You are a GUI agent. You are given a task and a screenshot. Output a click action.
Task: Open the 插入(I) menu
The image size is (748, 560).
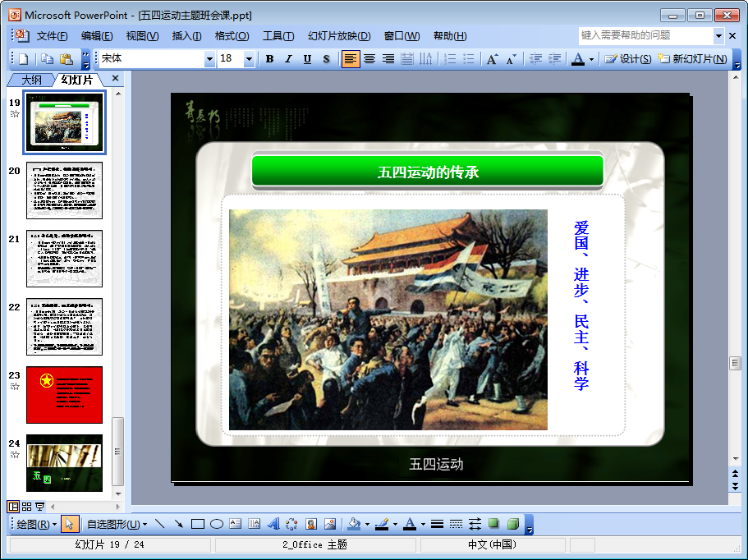186,36
